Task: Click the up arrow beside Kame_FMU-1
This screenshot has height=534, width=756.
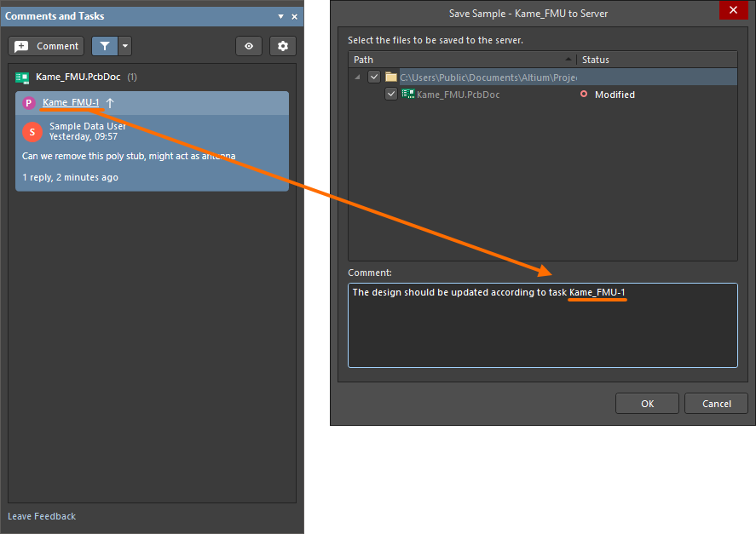Action: [110, 103]
